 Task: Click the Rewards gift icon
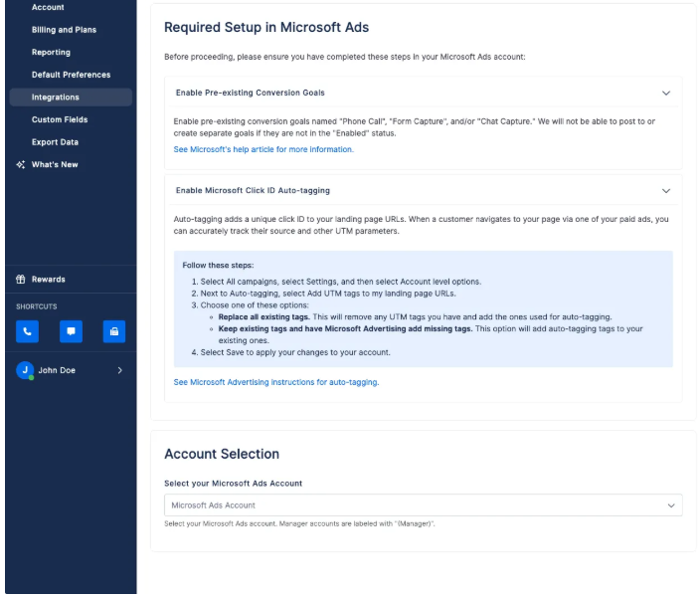21,280
